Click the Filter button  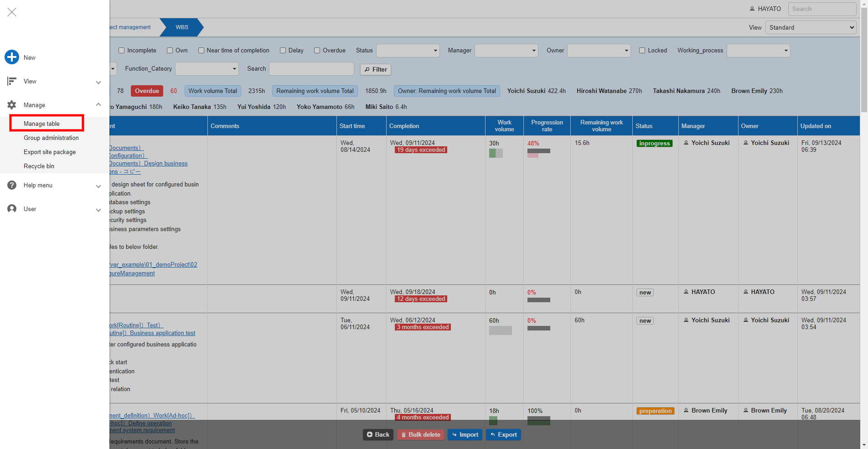tap(376, 69)
